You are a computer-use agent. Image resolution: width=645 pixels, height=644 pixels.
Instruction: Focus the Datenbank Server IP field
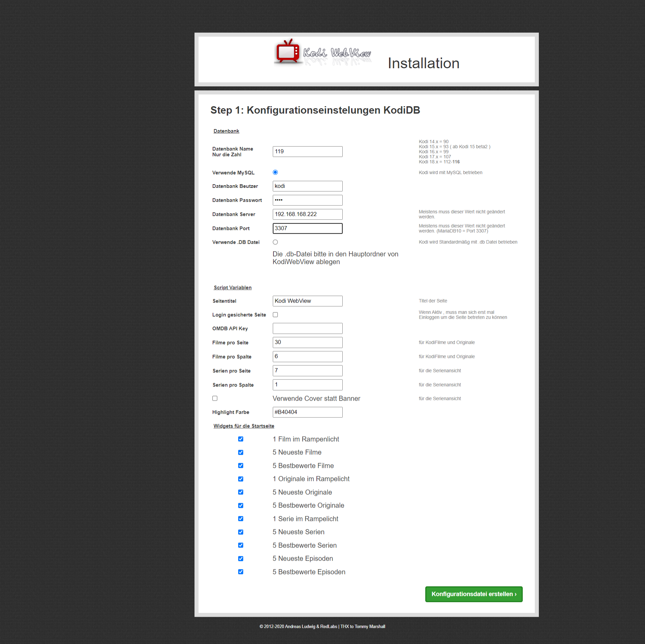coord(307,214)
